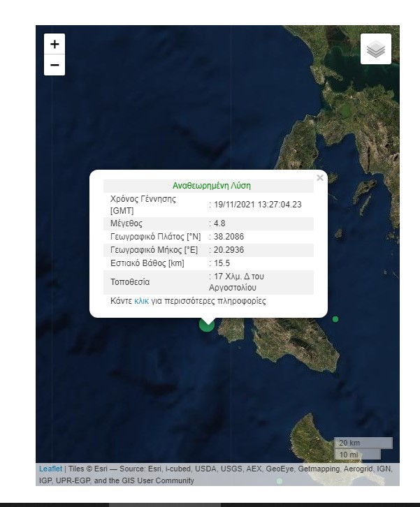Click the 'Αναθεωρημένη Λύση' popup header
This screenshot has width=420, height=507.
[x=211, y=186]
